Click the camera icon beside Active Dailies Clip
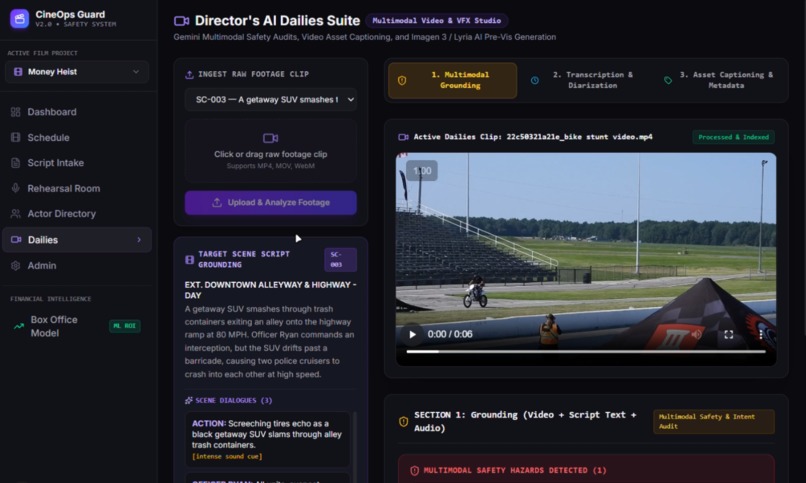Screen dimensions: 806x483 404,137
